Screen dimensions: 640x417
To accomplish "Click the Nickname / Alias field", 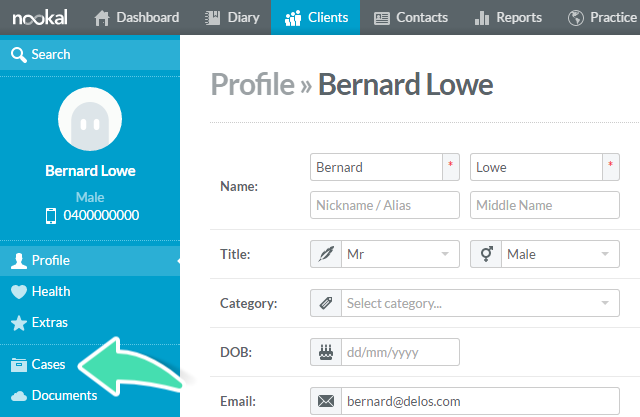I will 385,205.
